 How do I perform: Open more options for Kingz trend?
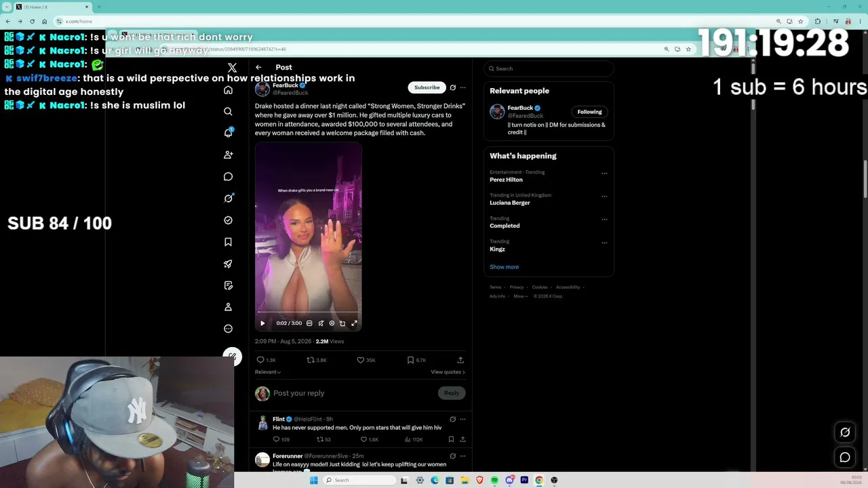604,243
